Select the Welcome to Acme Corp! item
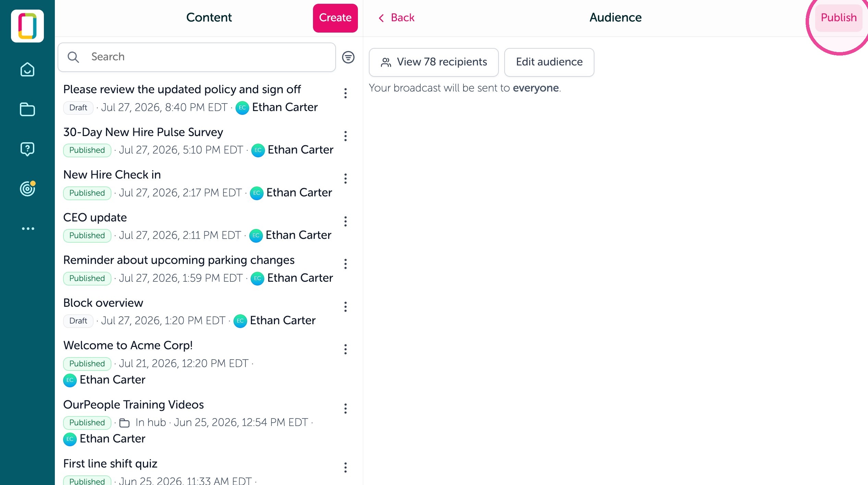 (199, 363)
